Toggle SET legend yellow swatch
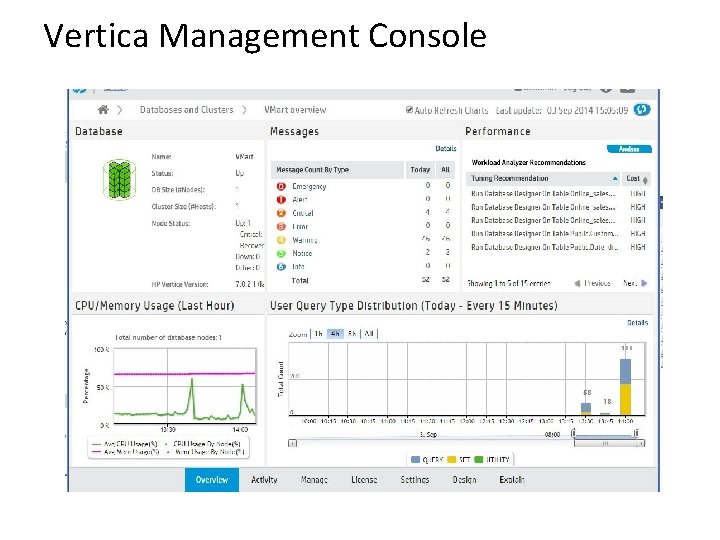The height and width of the screenshot is (540, 720). point(451,459)
